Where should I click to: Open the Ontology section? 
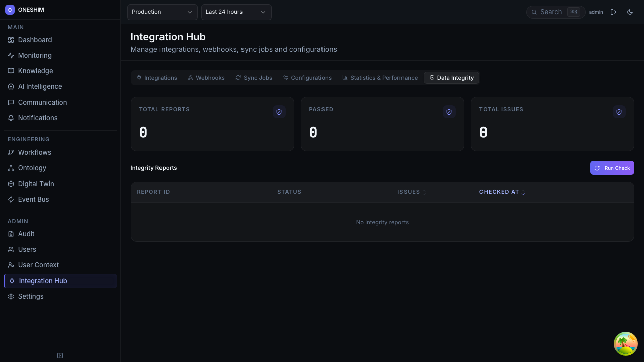tap(31, 168)
